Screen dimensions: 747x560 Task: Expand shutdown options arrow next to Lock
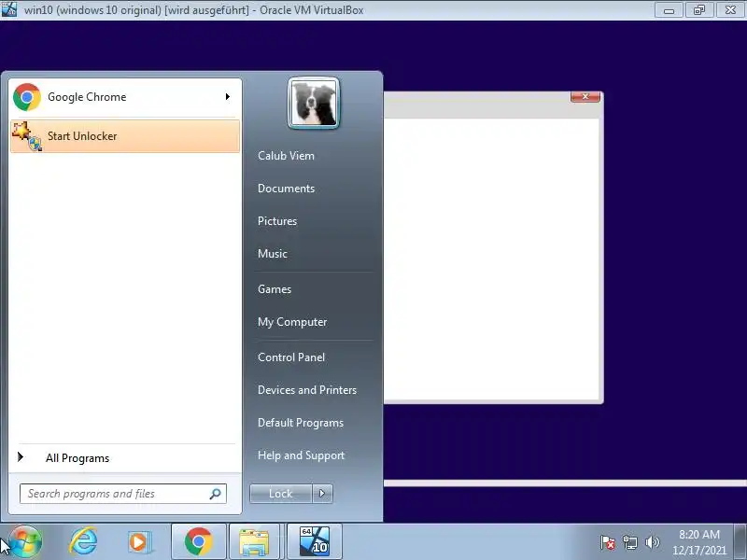322,494
